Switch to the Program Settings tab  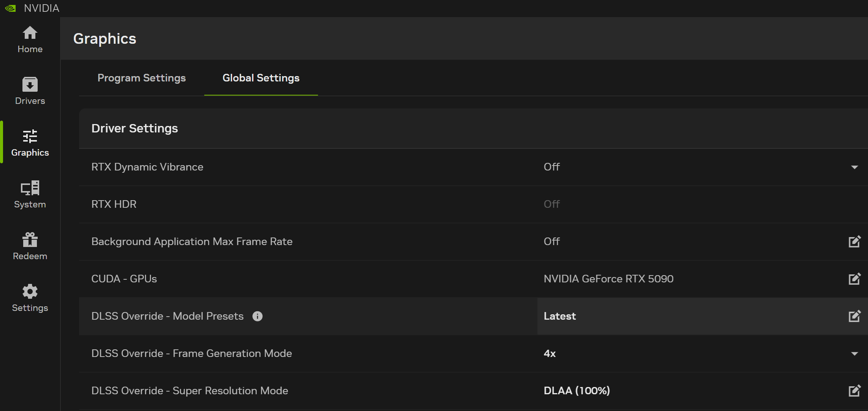141,78
